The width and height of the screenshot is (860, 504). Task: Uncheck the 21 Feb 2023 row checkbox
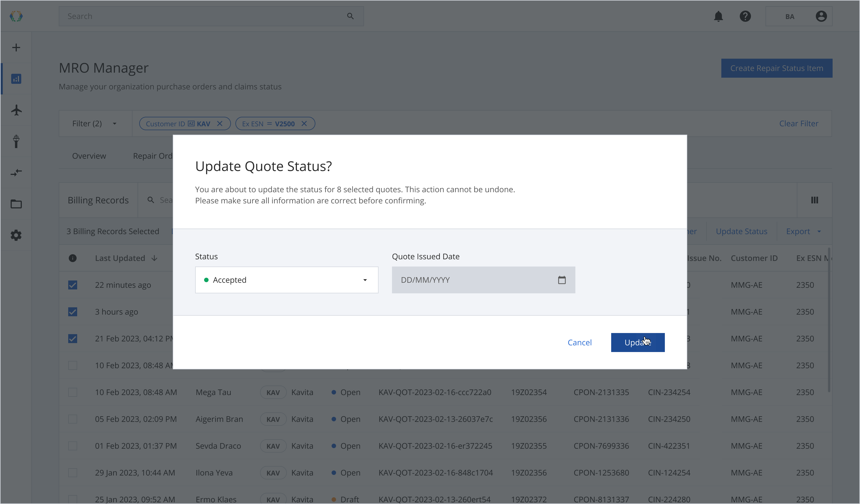(x=72, y=339)
